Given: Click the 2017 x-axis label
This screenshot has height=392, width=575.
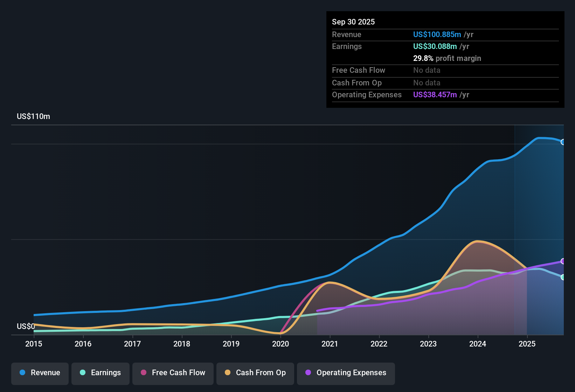Looking at the screenshot, I should [x=132, y=344].
